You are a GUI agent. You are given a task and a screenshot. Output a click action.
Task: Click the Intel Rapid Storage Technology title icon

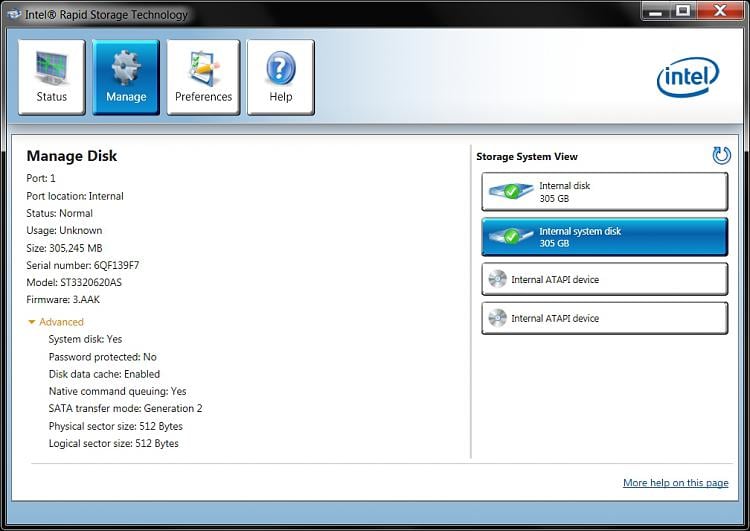click(x=14, y=14)
